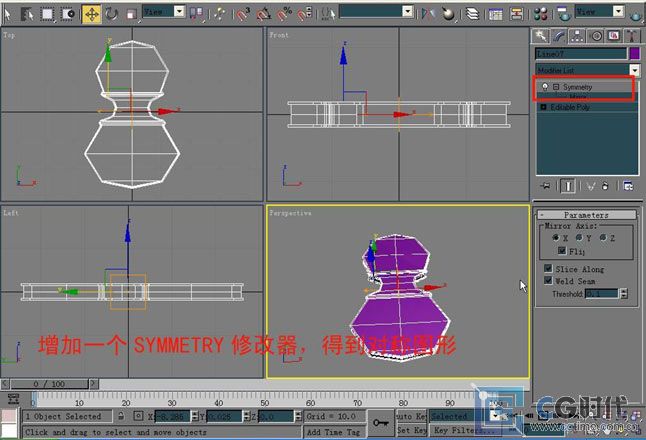Open the named selection sets dropdown
The height and width of the screenshot is (440, 646).
coord(407,11)
